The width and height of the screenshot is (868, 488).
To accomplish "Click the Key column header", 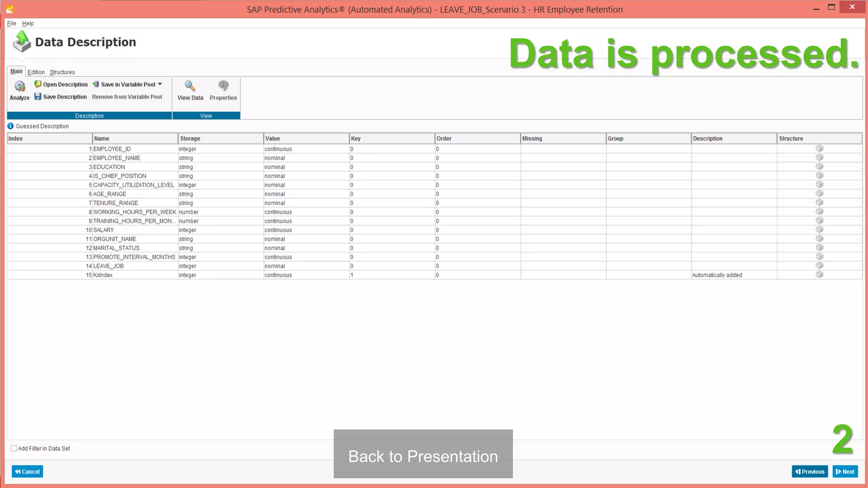I will [392, 139].
